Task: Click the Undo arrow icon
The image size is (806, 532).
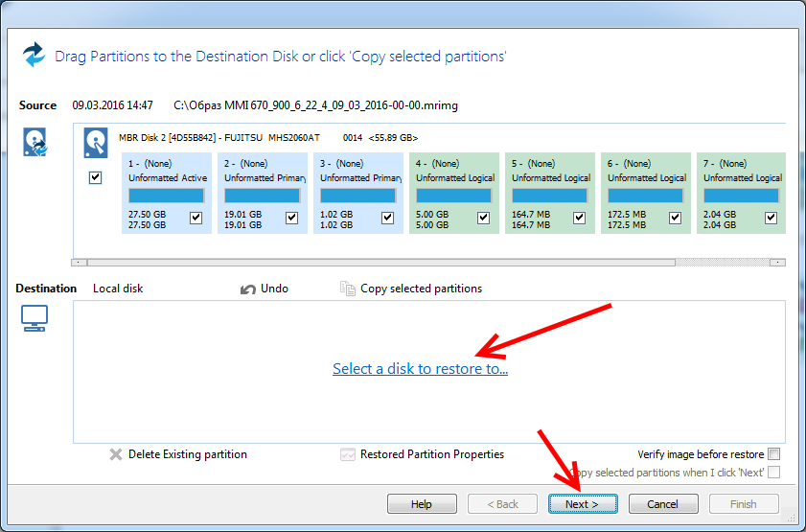Action: click(x=248, y=289)
